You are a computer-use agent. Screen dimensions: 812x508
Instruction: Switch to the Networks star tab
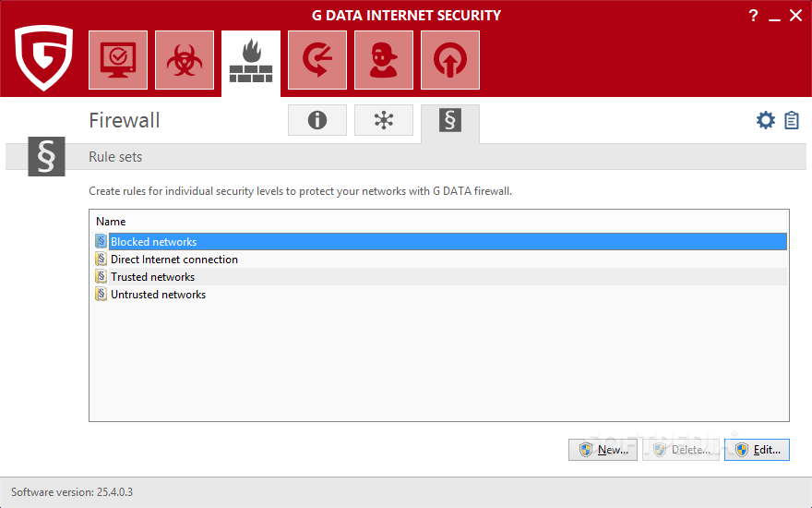[384, 120]
